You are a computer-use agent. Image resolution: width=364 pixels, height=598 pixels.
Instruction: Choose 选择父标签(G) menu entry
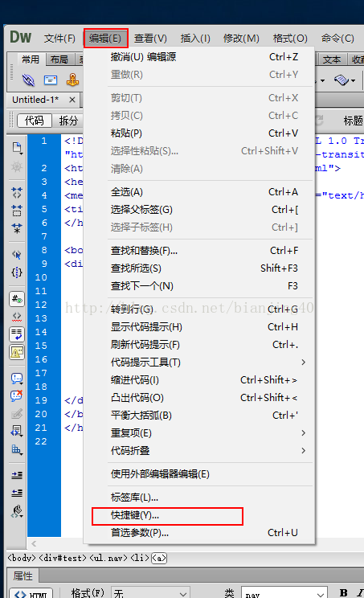point(199,209)
